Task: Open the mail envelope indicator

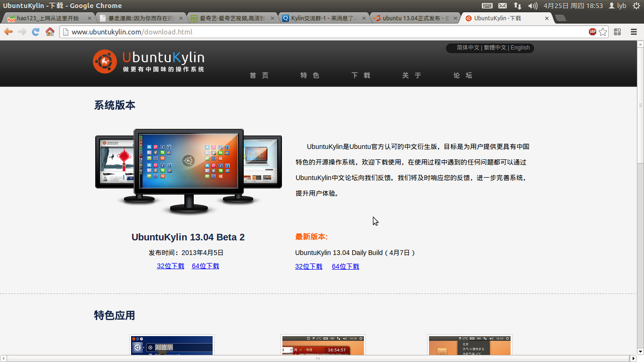Action: click(x=503, y=6)
